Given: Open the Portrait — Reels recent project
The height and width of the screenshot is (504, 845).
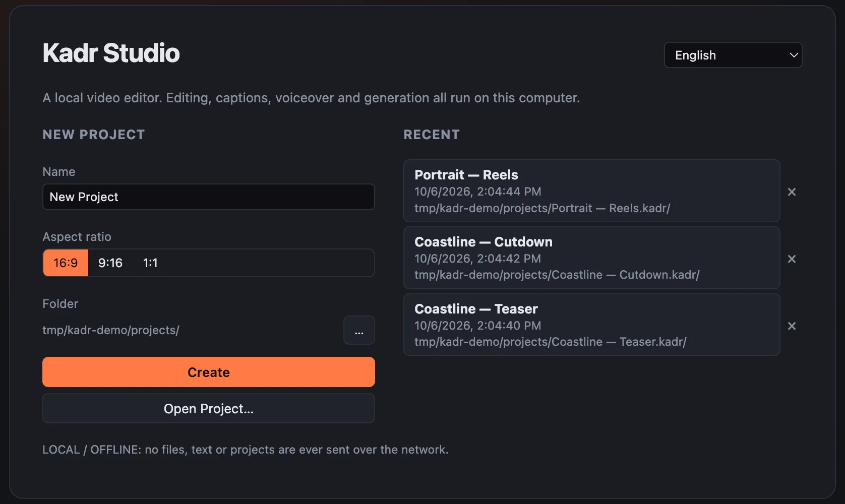Looking at the screenshot, I should click(x=591, y=191).
